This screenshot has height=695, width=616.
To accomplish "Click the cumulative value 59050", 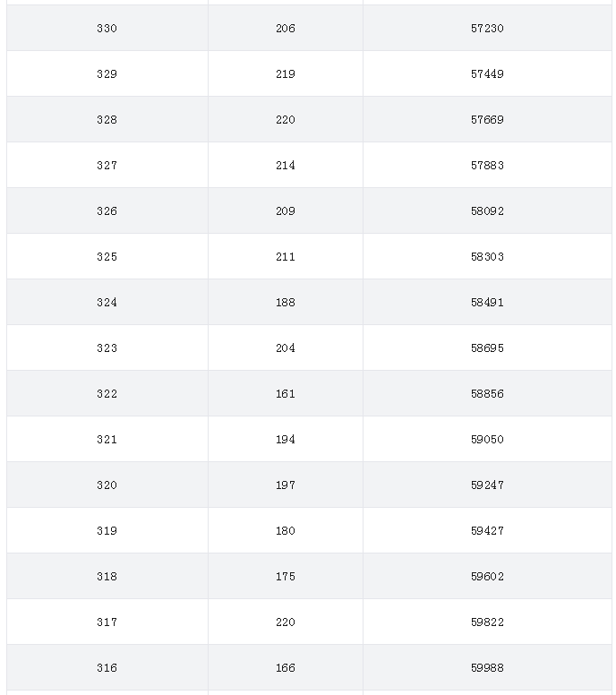I will 487,439.
